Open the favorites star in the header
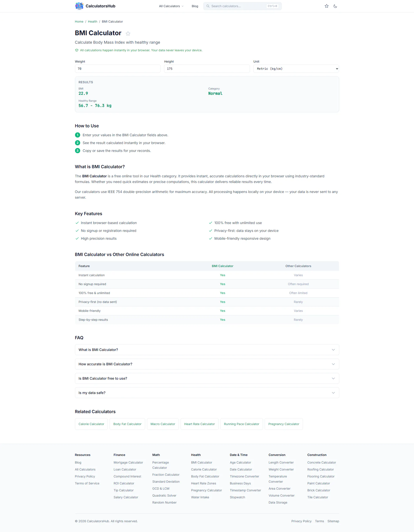The width and height of the screenshot is (414, 532). (x=327, y=6)
